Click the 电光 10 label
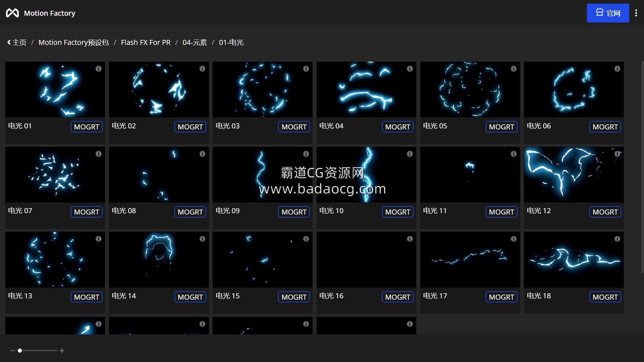The image size is (644, 362). [x=331, y=211]
